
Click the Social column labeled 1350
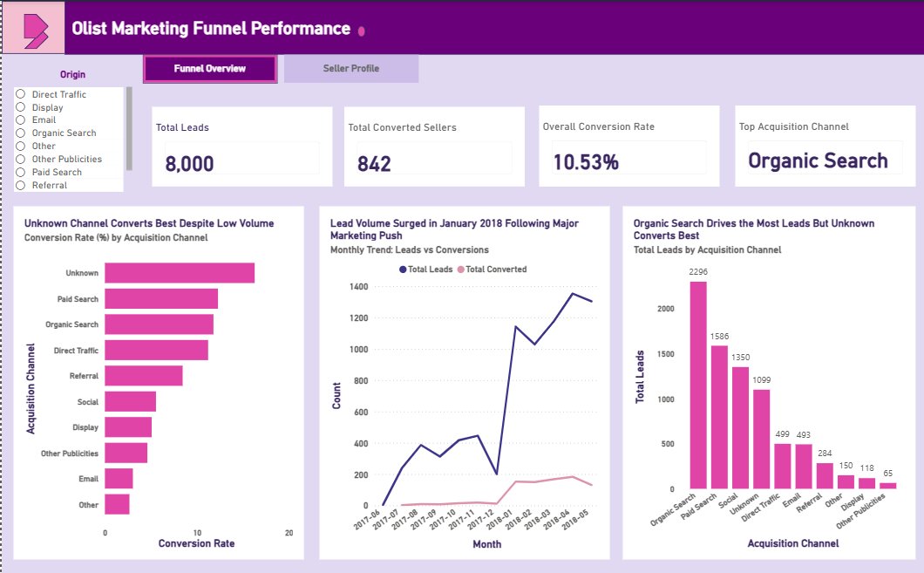(x=740, y=428)
